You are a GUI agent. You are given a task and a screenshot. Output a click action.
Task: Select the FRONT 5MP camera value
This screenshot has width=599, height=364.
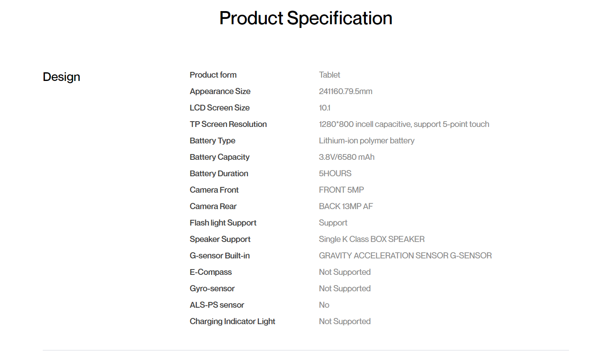pyautogui.click(x=341, y=190)
